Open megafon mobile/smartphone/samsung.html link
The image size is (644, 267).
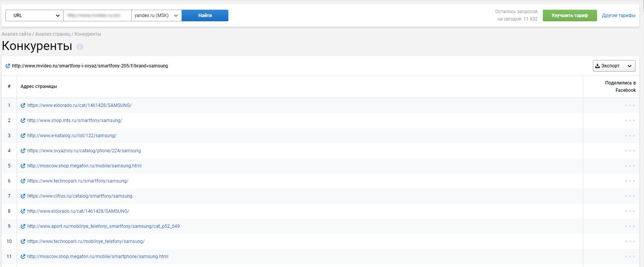[98, 257]
